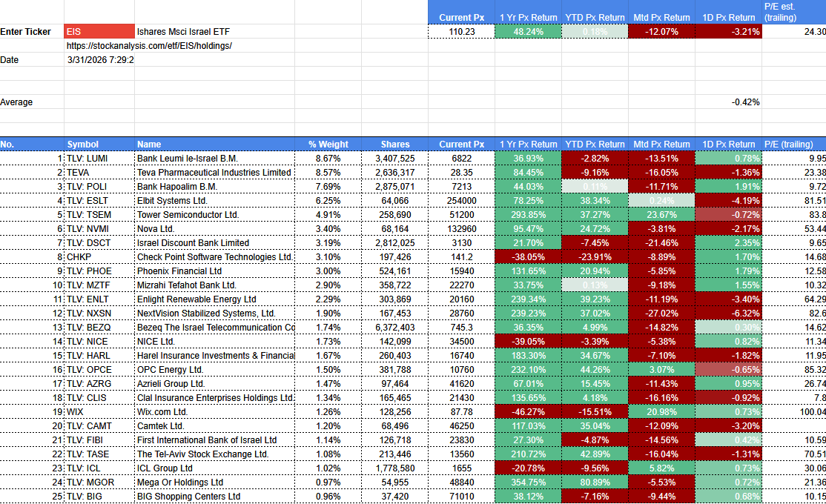The height and width of the screenshot is (504, 826).
Task: Select Nova Ltd. shares 68,164
Action: coord(394,229)
